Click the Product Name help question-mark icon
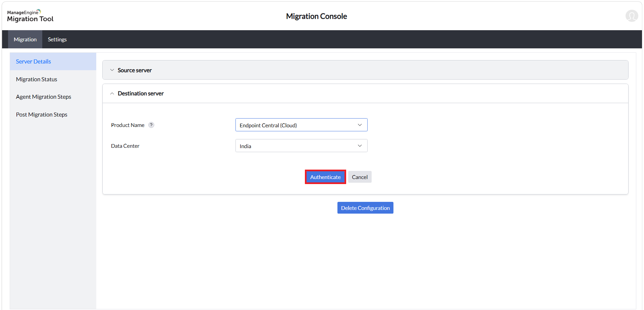The image size is (644, 310). click(151, 125)
